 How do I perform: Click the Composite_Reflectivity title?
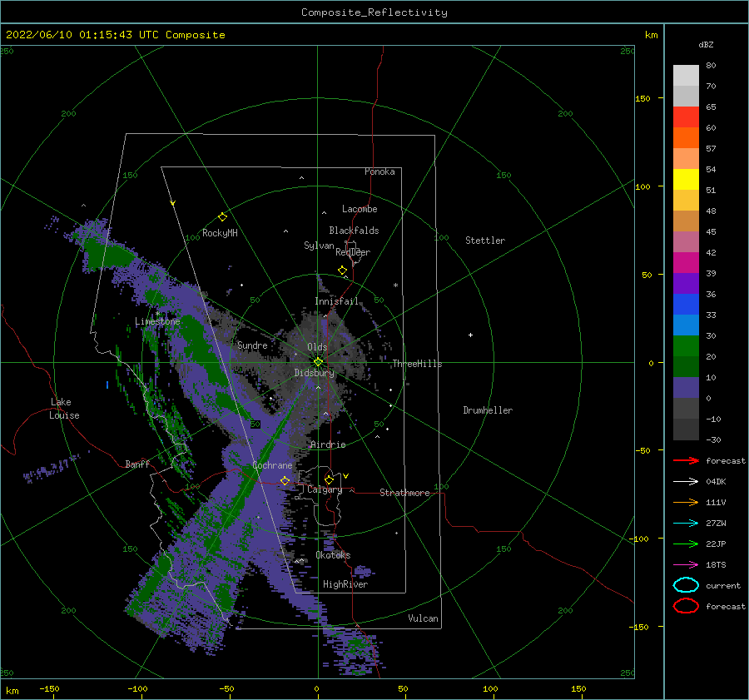coord(374,12)
